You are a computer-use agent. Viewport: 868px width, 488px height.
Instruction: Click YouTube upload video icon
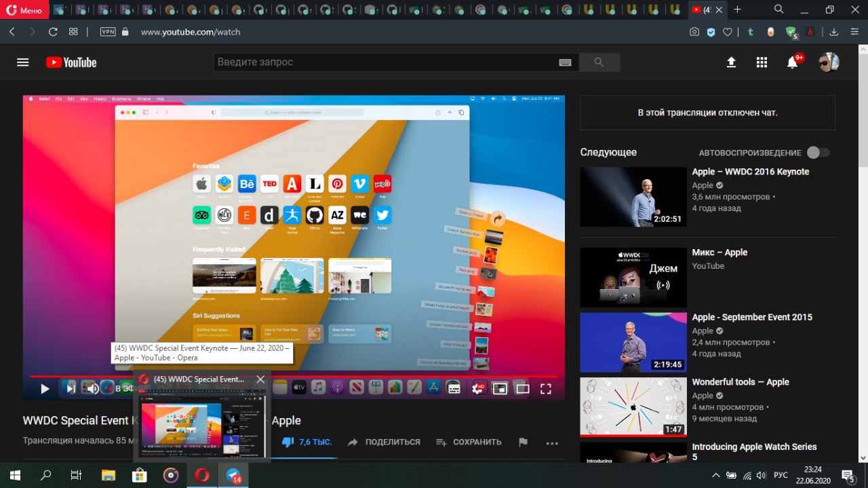pyautogui.click(x=731, y=62)
